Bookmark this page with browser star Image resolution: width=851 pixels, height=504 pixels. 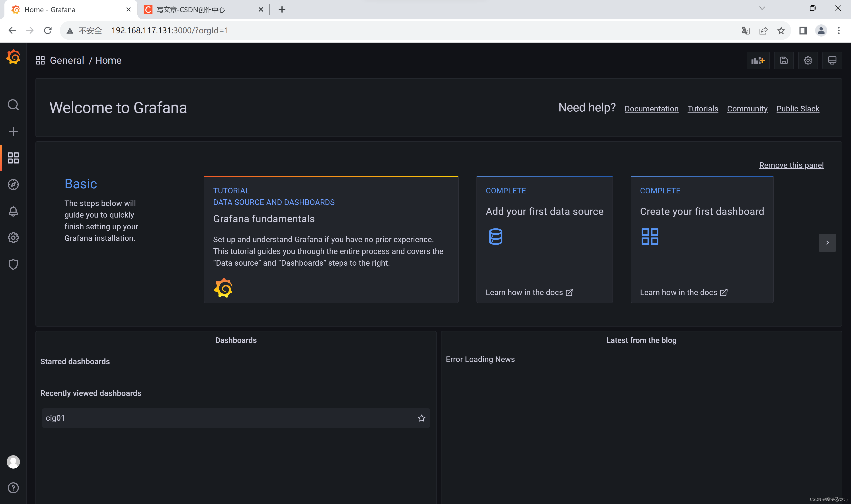781,31
